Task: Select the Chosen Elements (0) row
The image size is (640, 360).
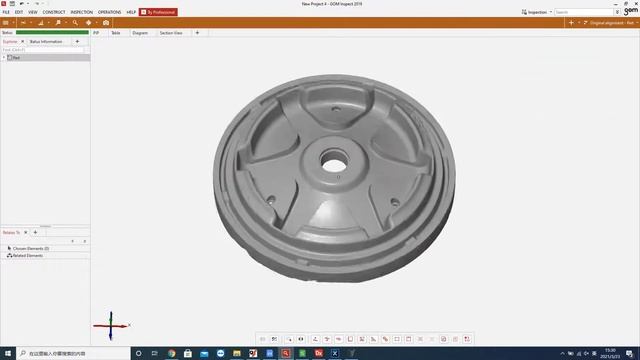Action: (x=45, y=248)
